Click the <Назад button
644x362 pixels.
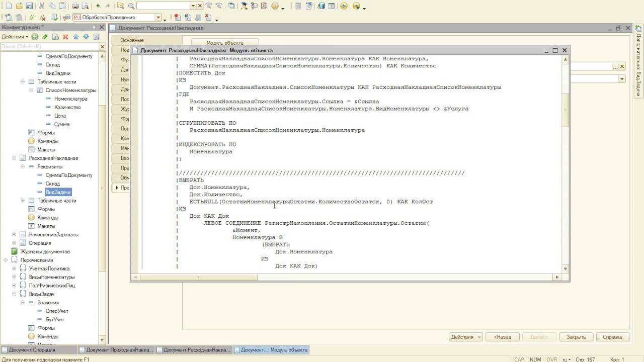click(x=503, y=337)
